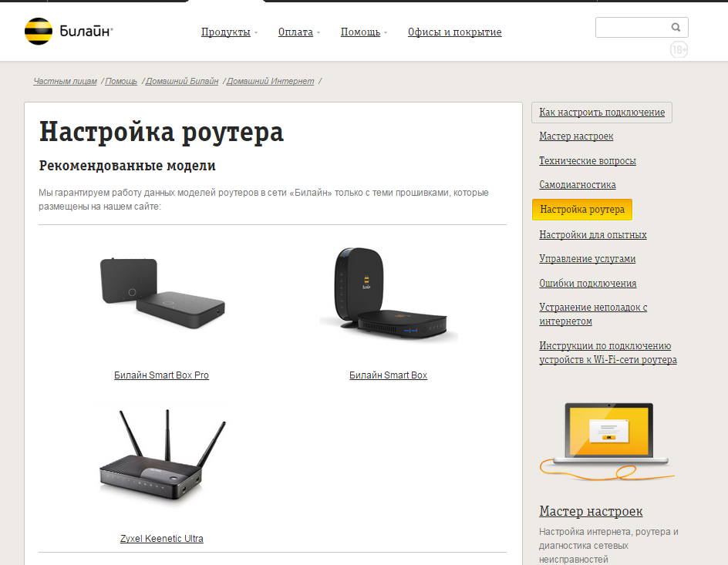The height and width of the screenshot is (565, 728).
Task: Click the Настройка роутера page heading
Action: coord(161,132)
